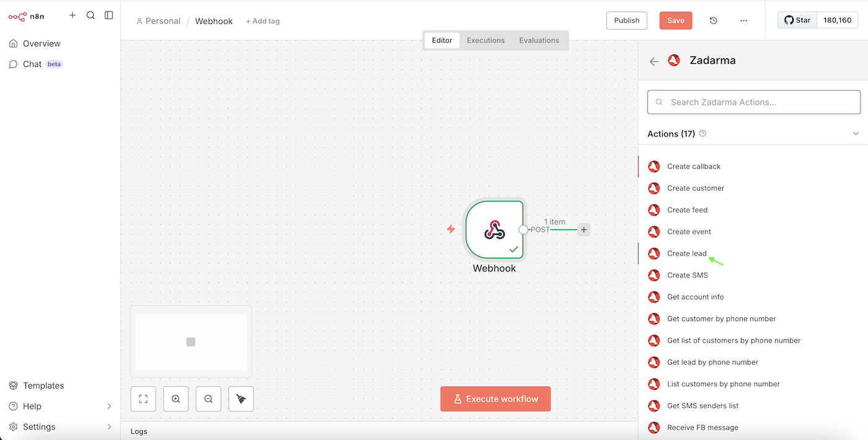Open workflow history clock icon
The image size is (868, 440).
(x=714, y=20)
